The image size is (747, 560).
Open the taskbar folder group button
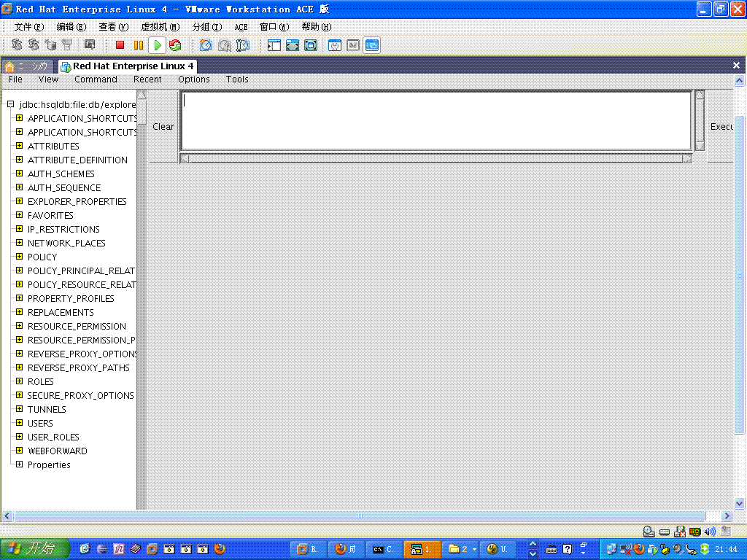[x=460, y=549]
